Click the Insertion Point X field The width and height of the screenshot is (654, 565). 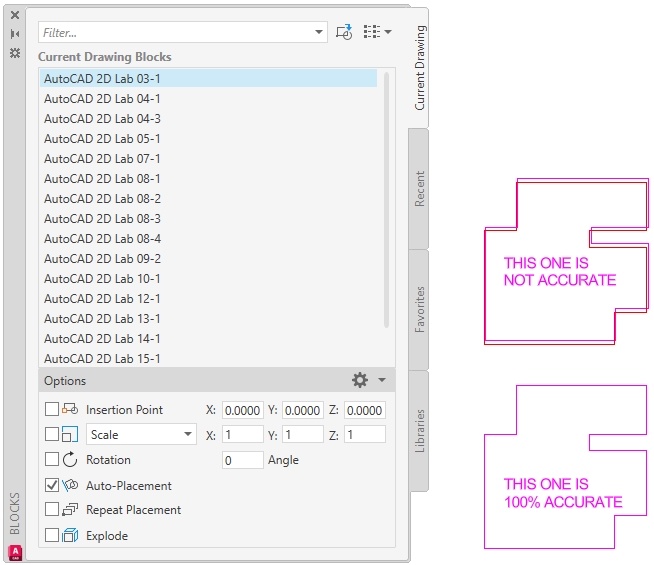coord(242,410)
